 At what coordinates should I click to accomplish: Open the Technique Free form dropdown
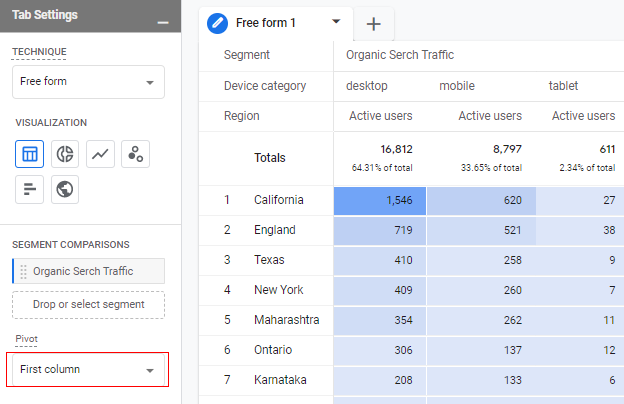pyautogui.click(x=88, y=82)
